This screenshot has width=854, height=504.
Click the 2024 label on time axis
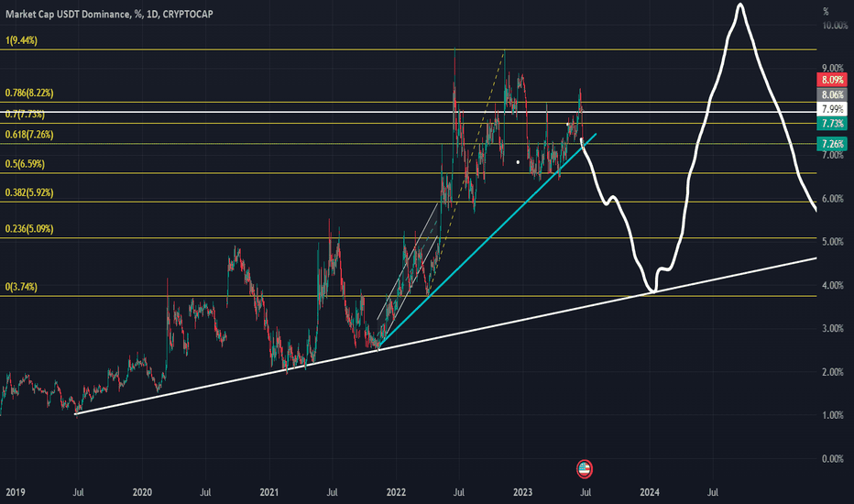click(x=650, y=492)
